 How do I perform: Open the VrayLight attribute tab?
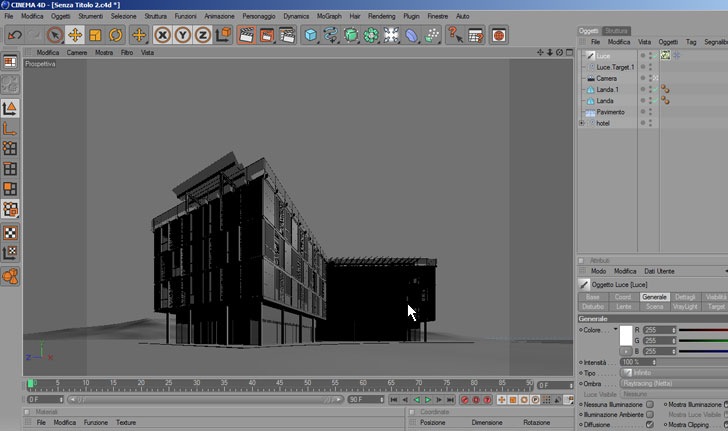(685, 307)
